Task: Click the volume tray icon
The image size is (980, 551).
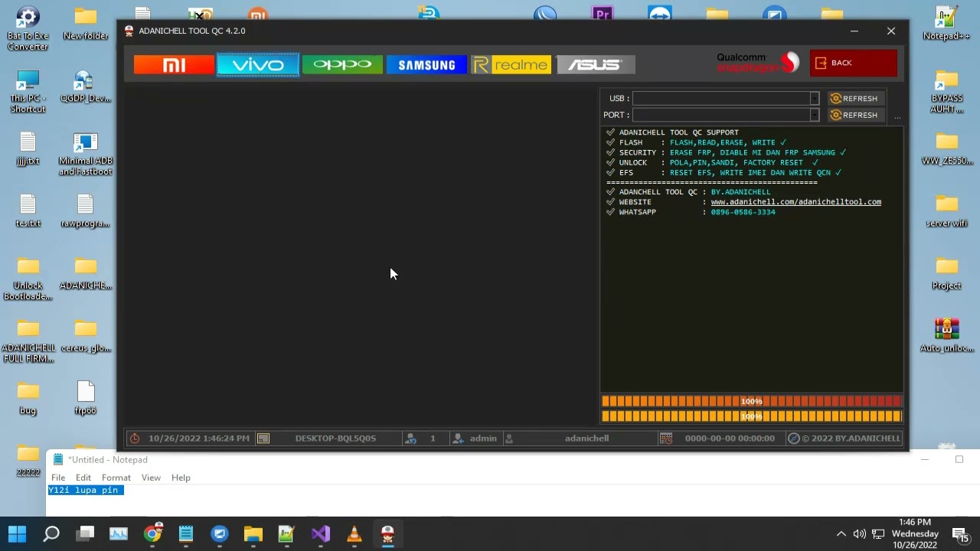Action: coord(860,533)
